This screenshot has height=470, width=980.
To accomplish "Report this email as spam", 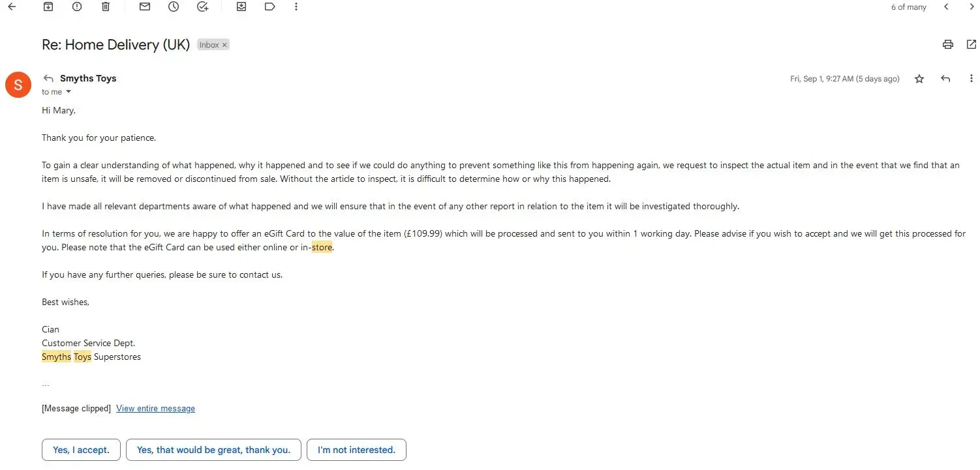I will 77,7.
